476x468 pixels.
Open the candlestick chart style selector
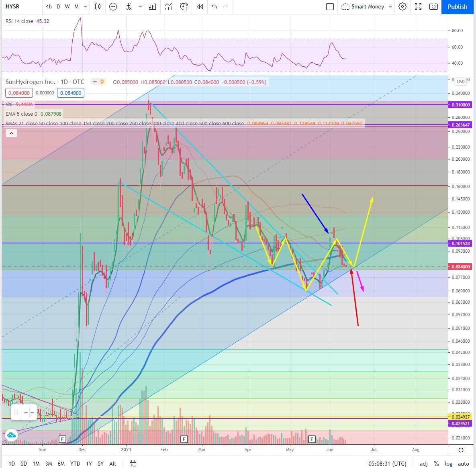coord(98,6)
